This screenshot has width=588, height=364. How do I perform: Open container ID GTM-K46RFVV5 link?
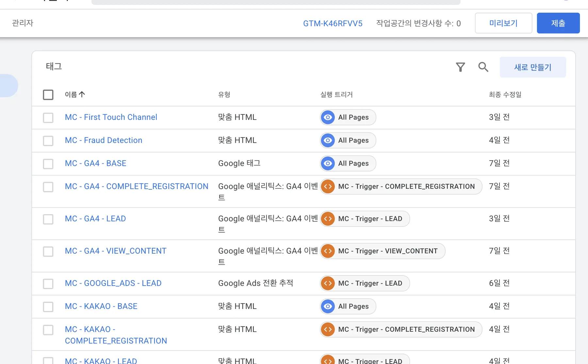point(333,24)
